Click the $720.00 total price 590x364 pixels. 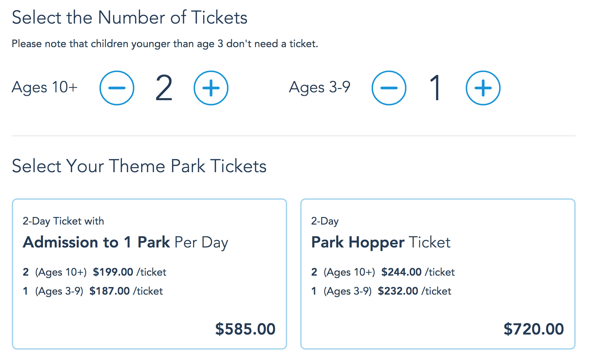pyautogui.click(x=533, y=329)
